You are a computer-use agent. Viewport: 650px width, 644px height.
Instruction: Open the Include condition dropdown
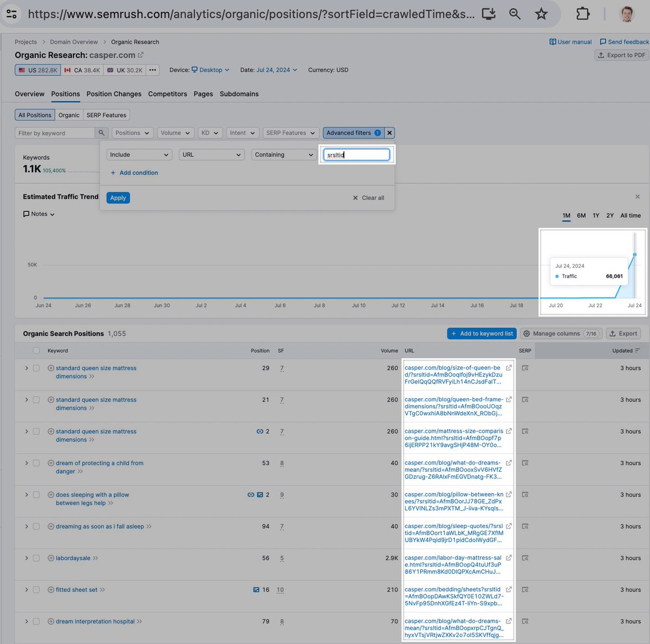pyautogui.click(x=139, y=154)
